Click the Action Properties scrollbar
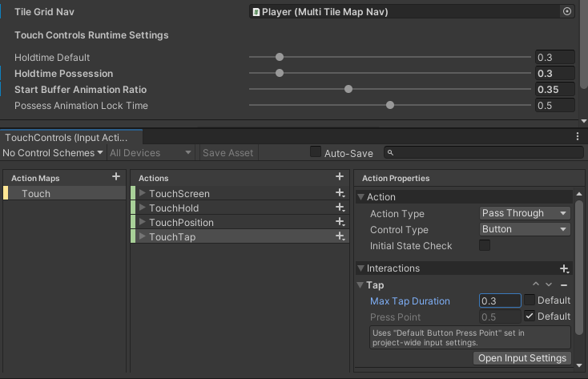The image size is (588, 379). 579,267
